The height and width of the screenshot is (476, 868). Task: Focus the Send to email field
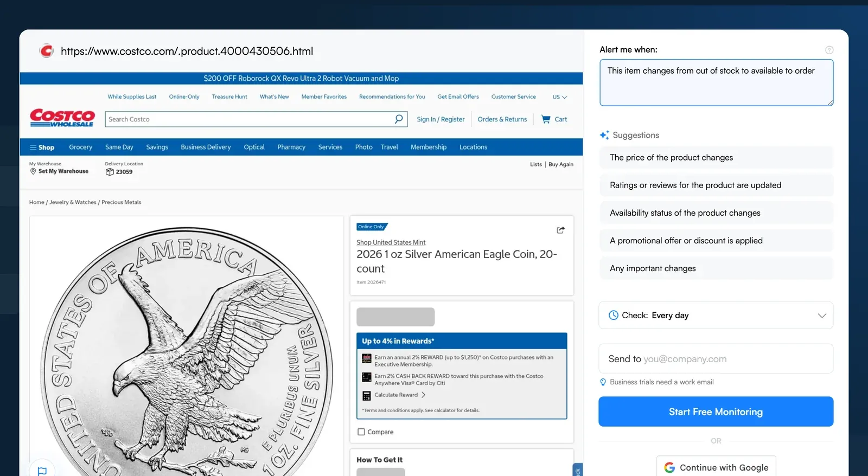[716, 359]
